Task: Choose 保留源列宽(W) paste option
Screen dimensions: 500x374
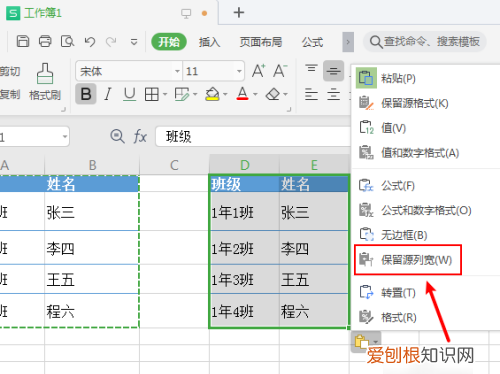Action: 426,260
